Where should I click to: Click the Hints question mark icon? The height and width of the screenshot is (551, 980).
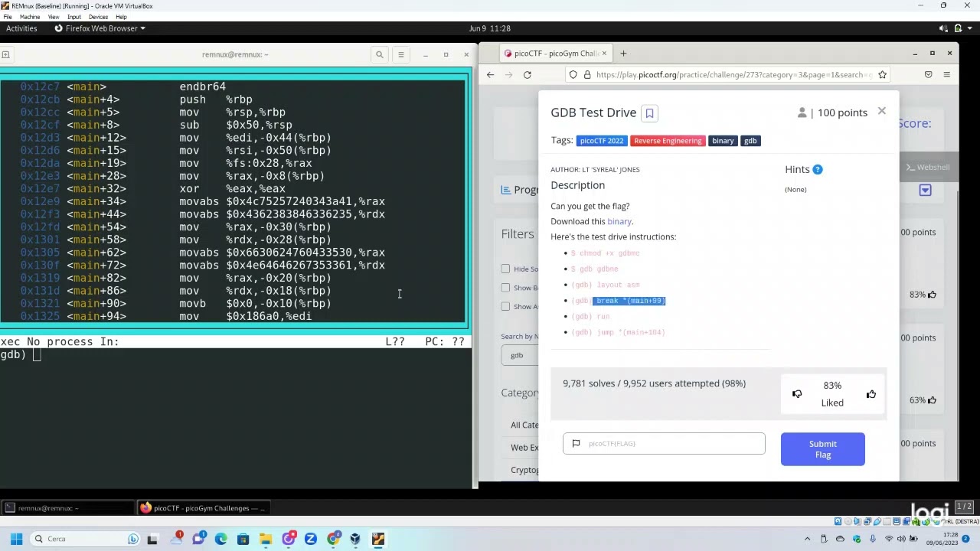click(x=817, y=169)
